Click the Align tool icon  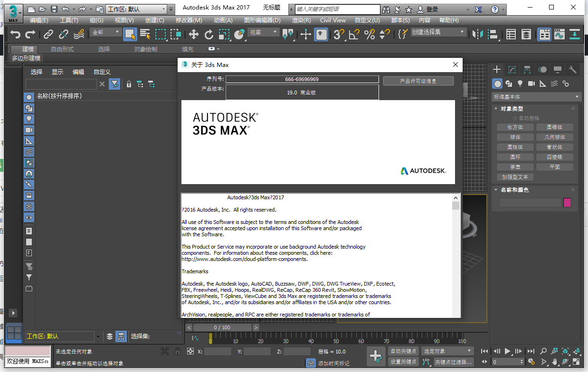click(x=493, y=34)
